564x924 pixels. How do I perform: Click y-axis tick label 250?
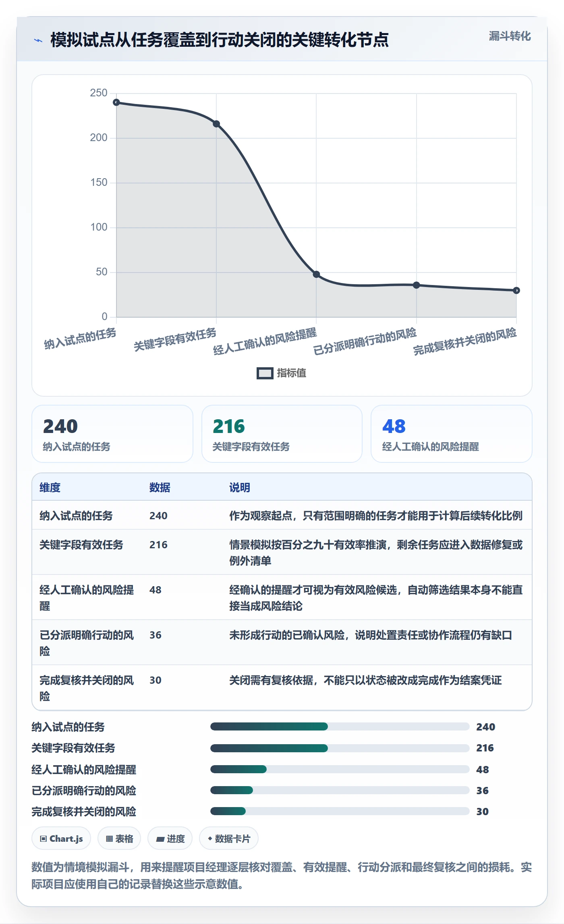coord(99,93)
